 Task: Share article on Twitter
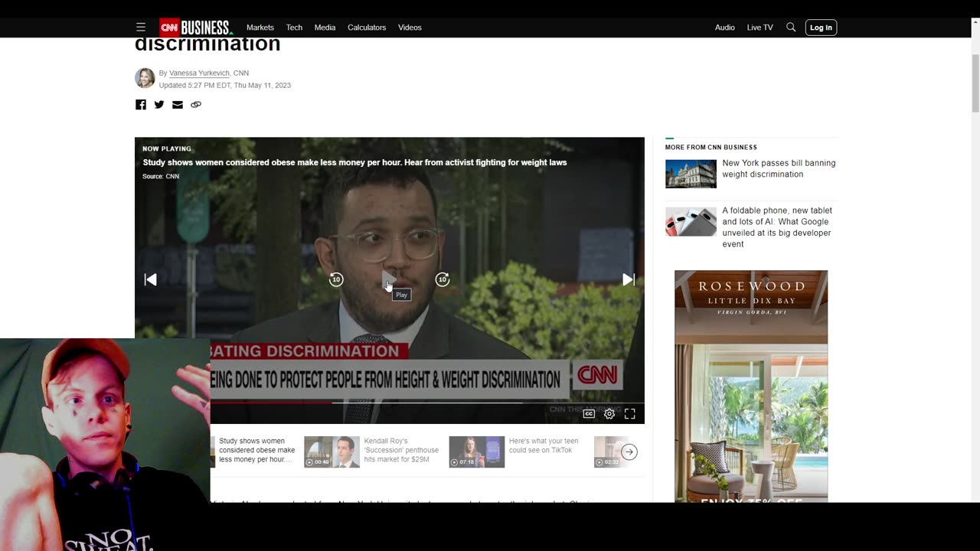pos(159,105)
